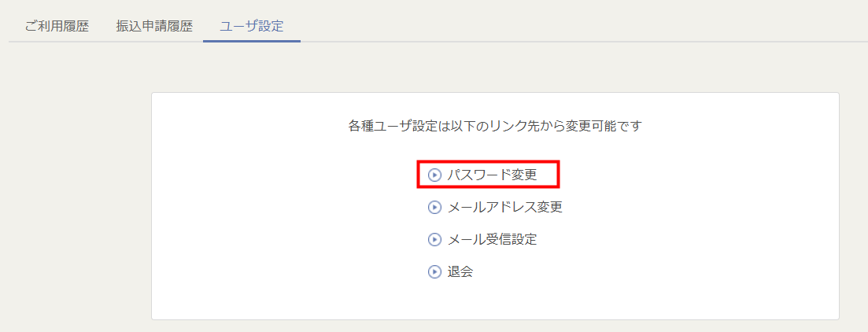868x332 pixels.
Task: Click the arrow icon beside メール受信設定
Action: (x=434, y=240)
